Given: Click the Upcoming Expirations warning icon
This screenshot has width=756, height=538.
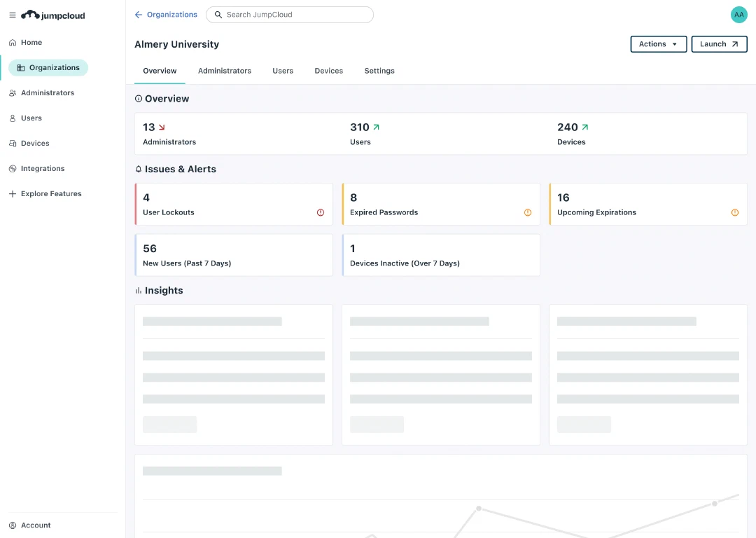Looking at the screenshot, I should point(735,212).
